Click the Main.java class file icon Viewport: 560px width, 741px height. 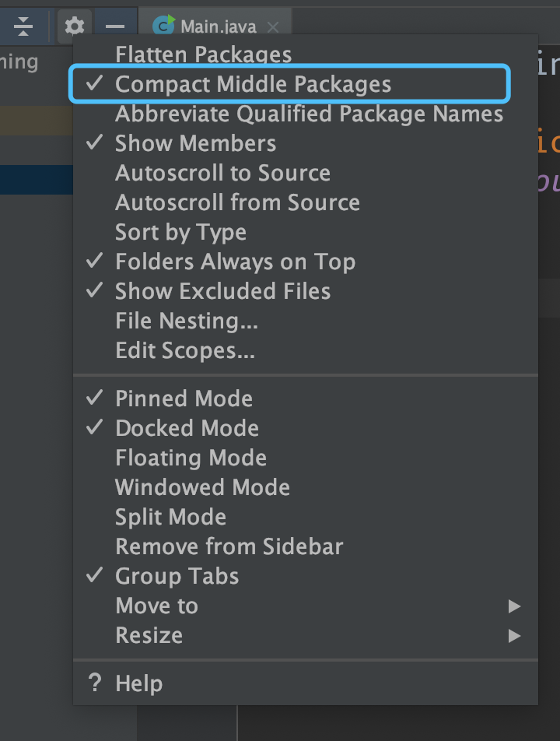(x=164, y=26)
